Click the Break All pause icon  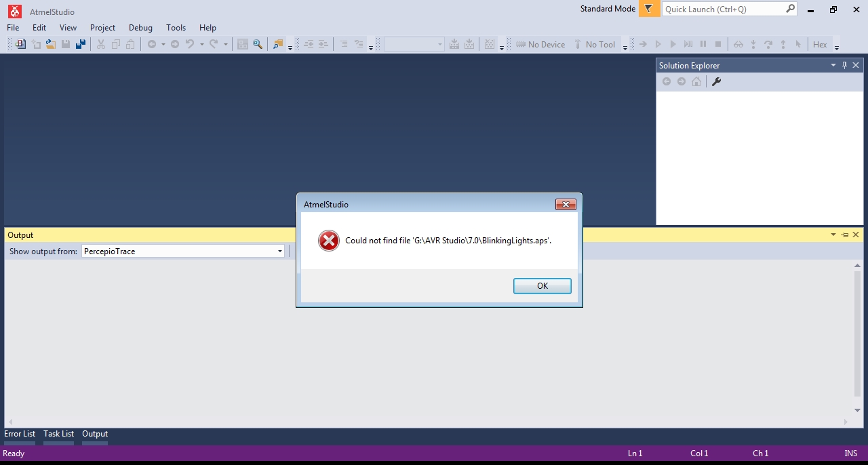point(703,44)
